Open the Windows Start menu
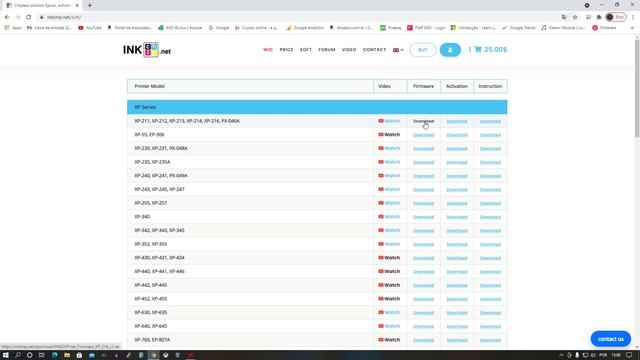This screenshot has width=640, height=360. (5, 355)
